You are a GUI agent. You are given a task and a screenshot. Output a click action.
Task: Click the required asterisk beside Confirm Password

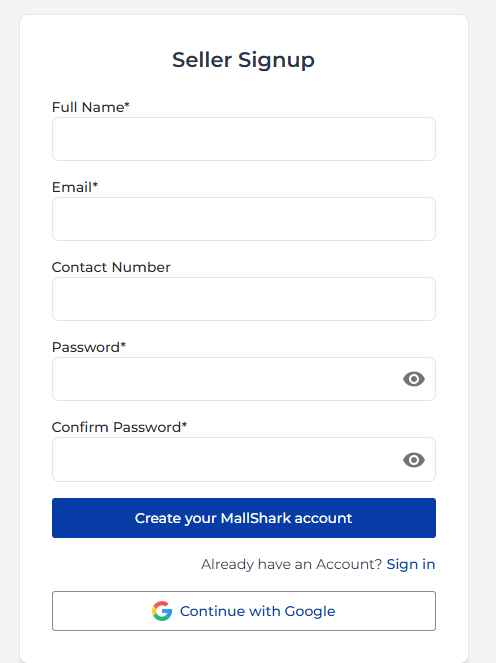point(184,425)
